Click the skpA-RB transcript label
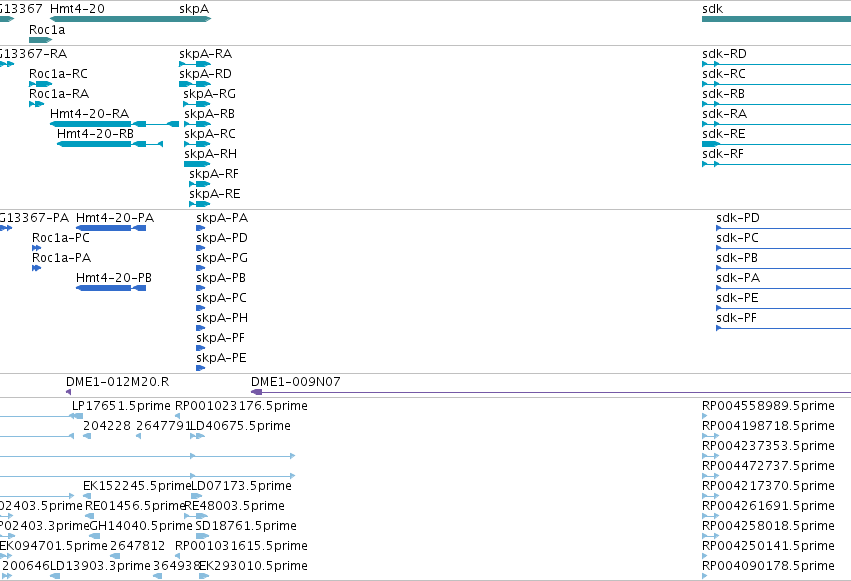851x581 pixels. 209,114
